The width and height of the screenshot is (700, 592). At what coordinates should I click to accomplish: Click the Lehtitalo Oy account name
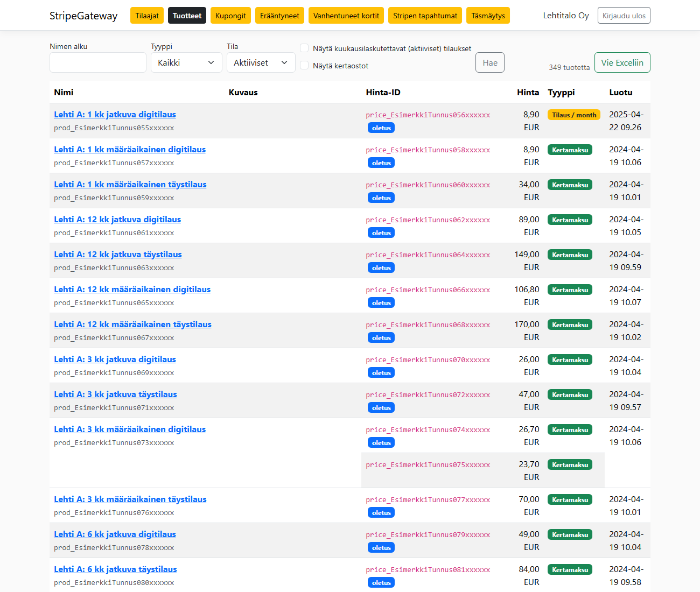(x=566, y=16)
